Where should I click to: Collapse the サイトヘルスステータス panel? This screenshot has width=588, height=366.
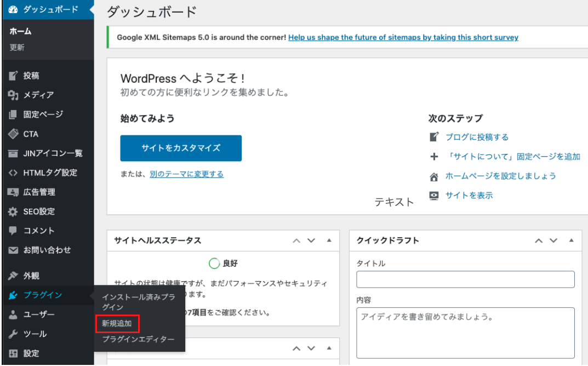pos(329,241)
